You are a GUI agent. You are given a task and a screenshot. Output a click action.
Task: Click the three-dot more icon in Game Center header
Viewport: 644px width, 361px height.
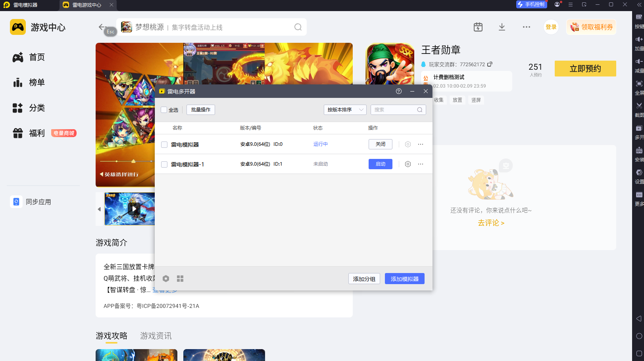coord(527,27)
